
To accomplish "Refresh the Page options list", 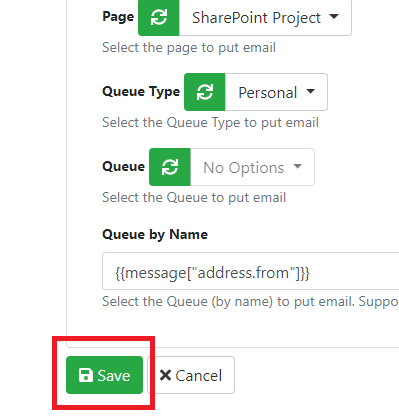I will click(159, 17).
